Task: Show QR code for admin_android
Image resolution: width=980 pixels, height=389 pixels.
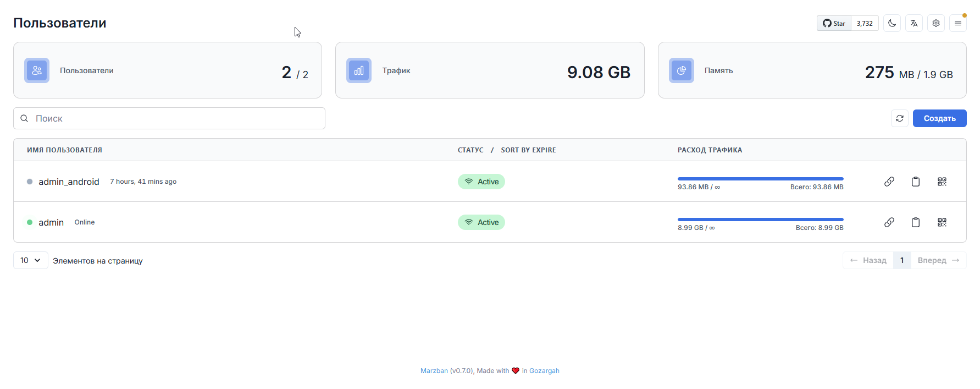Action: (x=942, y=182)
